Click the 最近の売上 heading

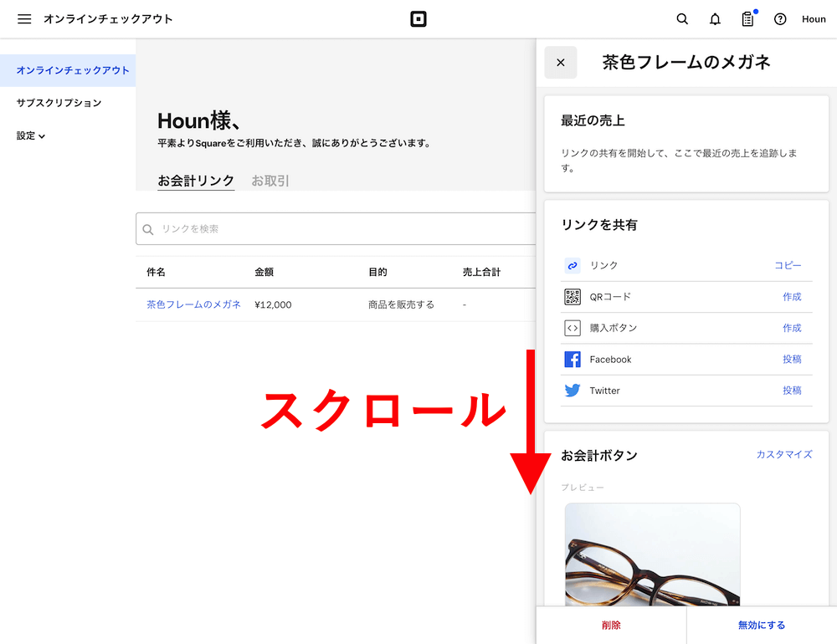[x=593, y=120]
